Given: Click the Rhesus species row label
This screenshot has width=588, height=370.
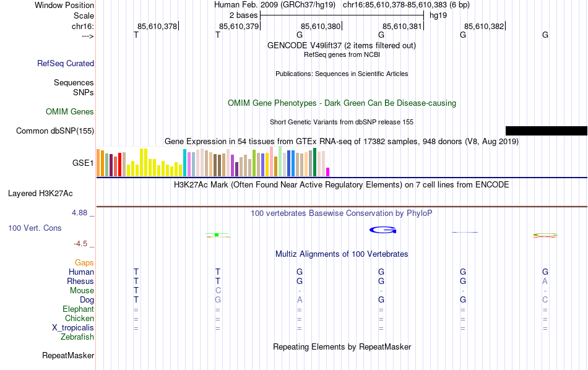Looking at the screenshot, I should click(x=80, y=281).
